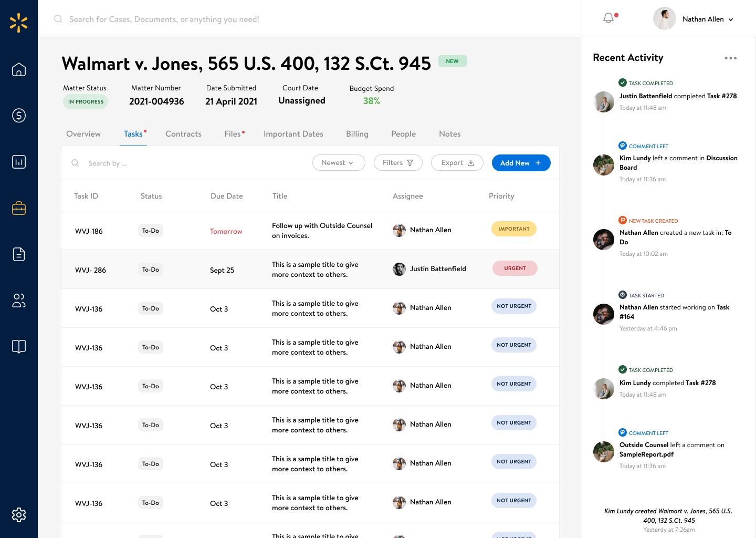Screen dimensions: 756x538
Task: Click Nathan Allen's profile avatar in header
Action: point(664,19)
